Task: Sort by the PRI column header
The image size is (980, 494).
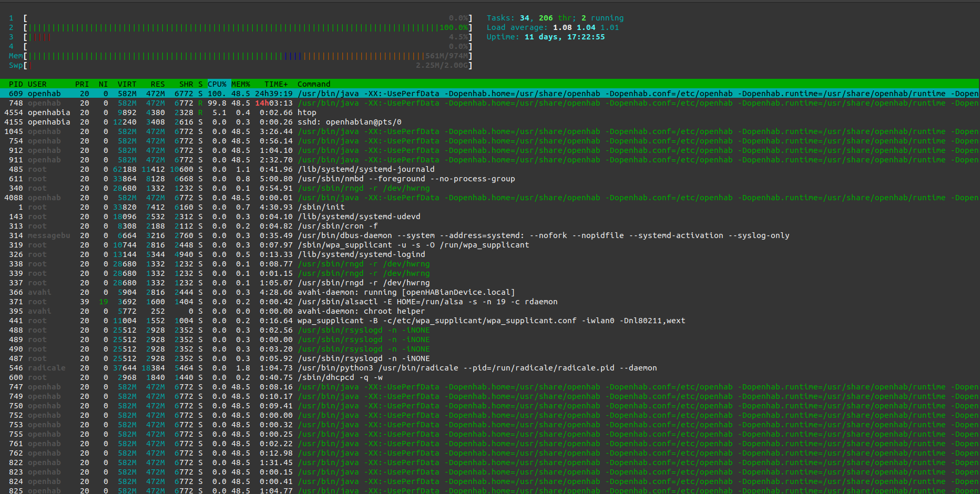Action: point(82,84)
